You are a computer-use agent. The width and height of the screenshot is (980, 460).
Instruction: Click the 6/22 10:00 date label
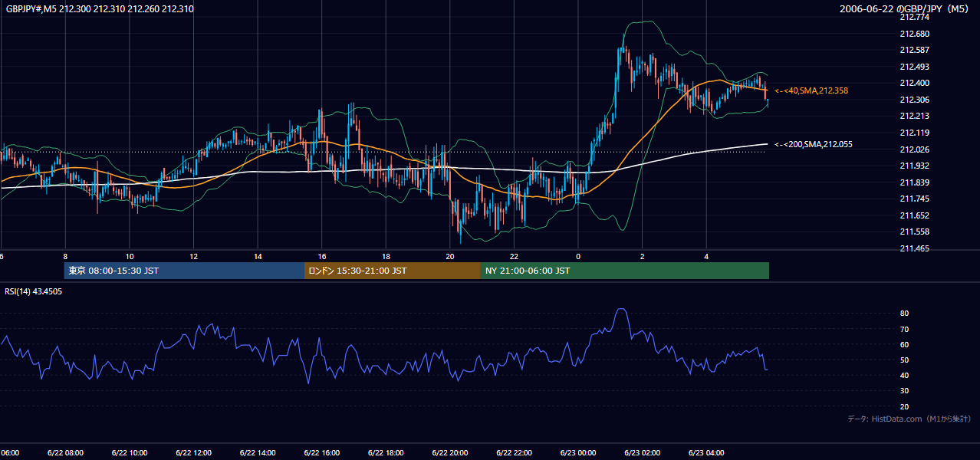130,453
